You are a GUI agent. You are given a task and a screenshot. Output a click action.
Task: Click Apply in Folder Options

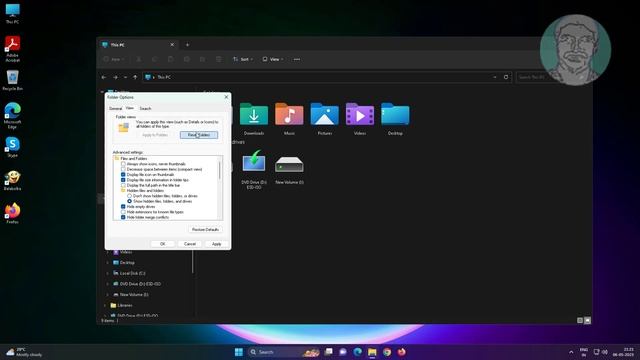(x=216, y=244)
